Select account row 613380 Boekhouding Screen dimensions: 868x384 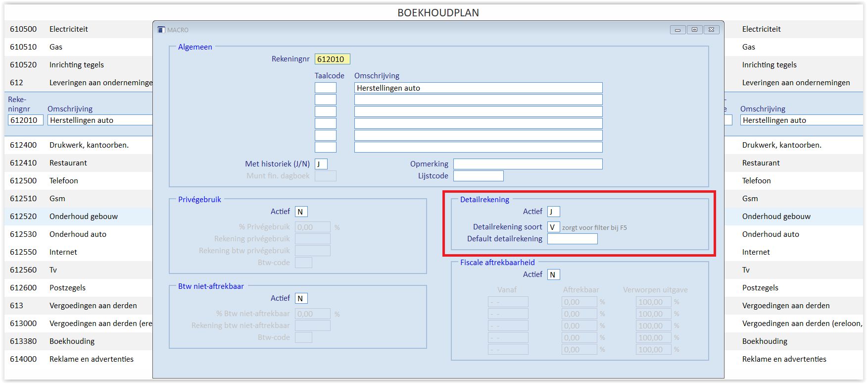point(79,341)
